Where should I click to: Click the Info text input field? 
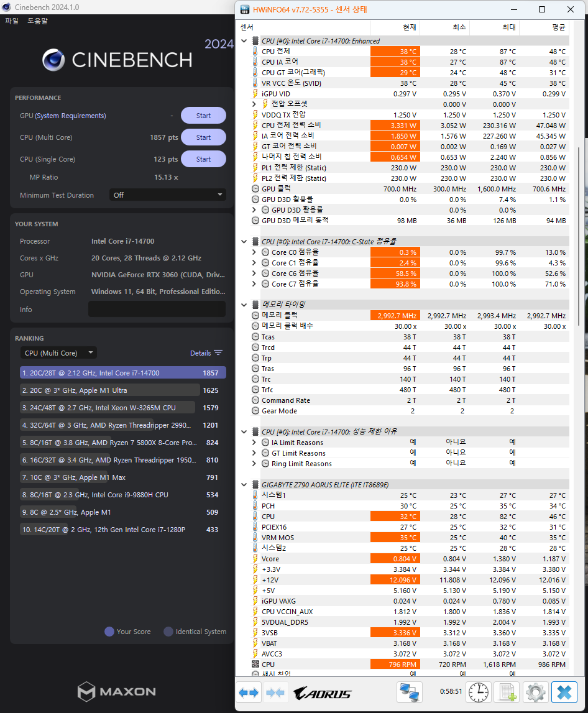coord(157,310)
